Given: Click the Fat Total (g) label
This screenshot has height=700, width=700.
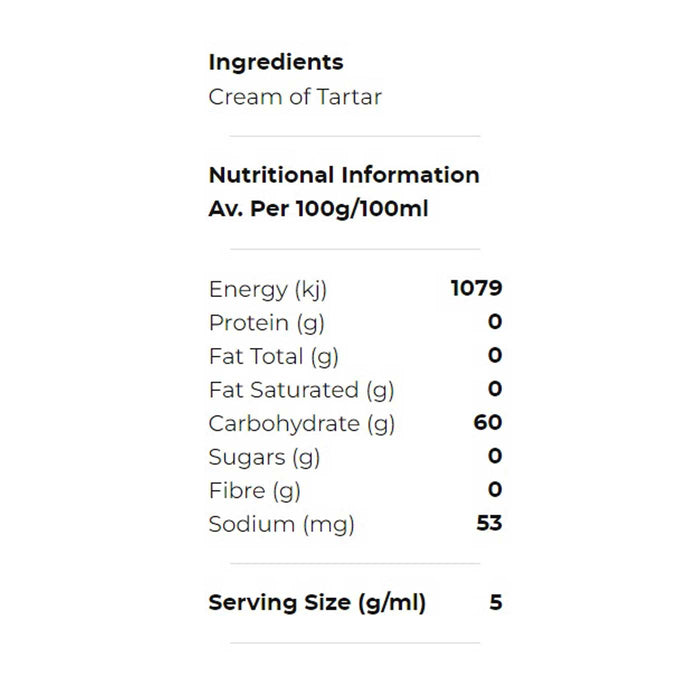Looking at the screenshot, I should (273, 356).
